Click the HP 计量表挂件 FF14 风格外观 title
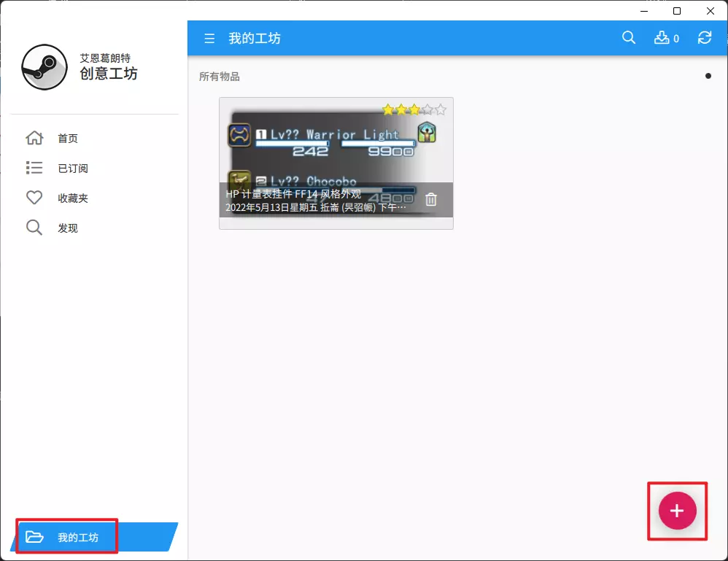Viewport: 728px width, 561px height. pos(293,194)
